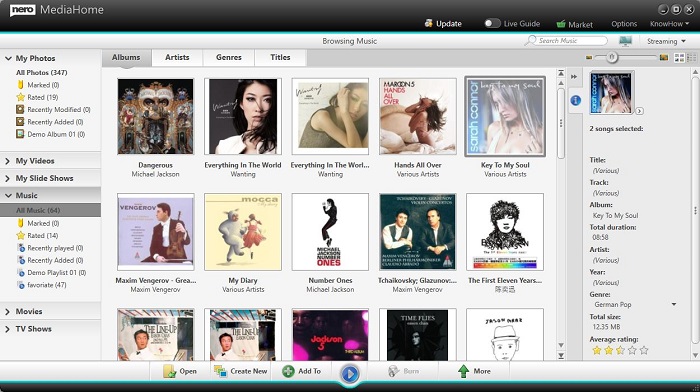
Task: Click the Create New button
Action: [240, 371]
